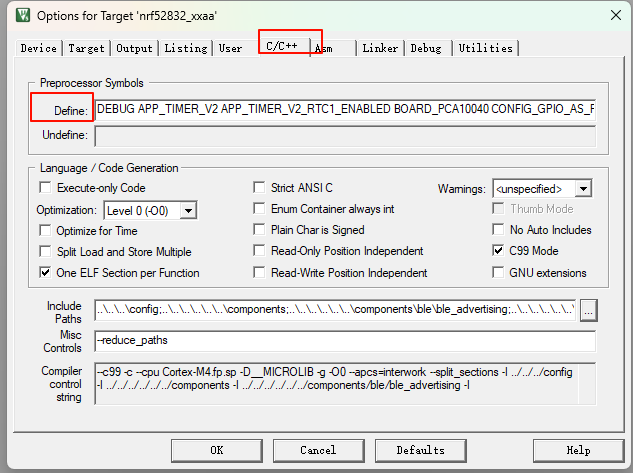This screenshot has height=473, width=633.
Task: Expand the Warnings dropdown
Action: pyautogui.click(x=583, y=188)
